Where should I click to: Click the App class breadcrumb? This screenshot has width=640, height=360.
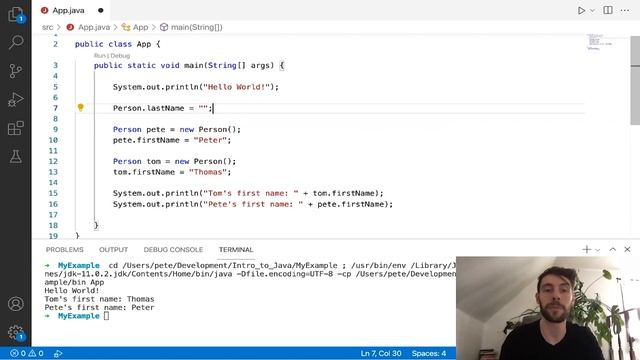pyautogui.click(x=140, y=27)
